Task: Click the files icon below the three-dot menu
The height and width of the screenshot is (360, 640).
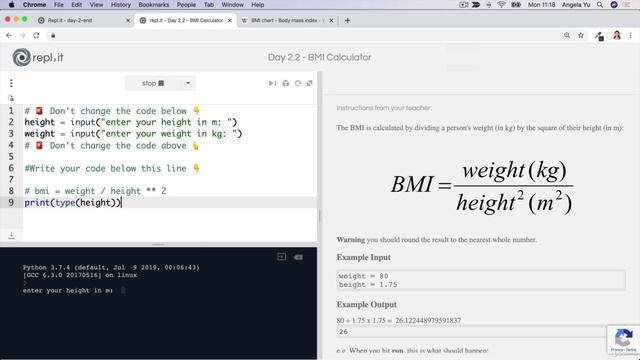Action: point(11,98)
